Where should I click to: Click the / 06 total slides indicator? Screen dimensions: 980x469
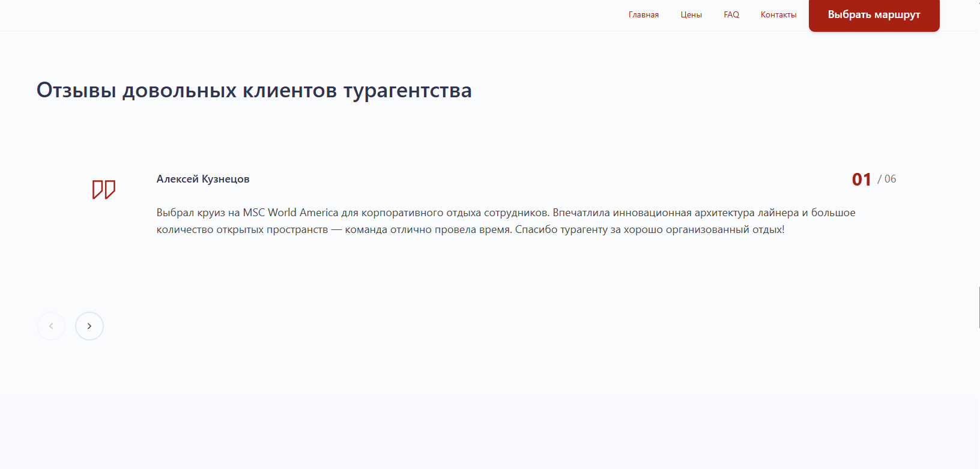(x=887, y=179)
